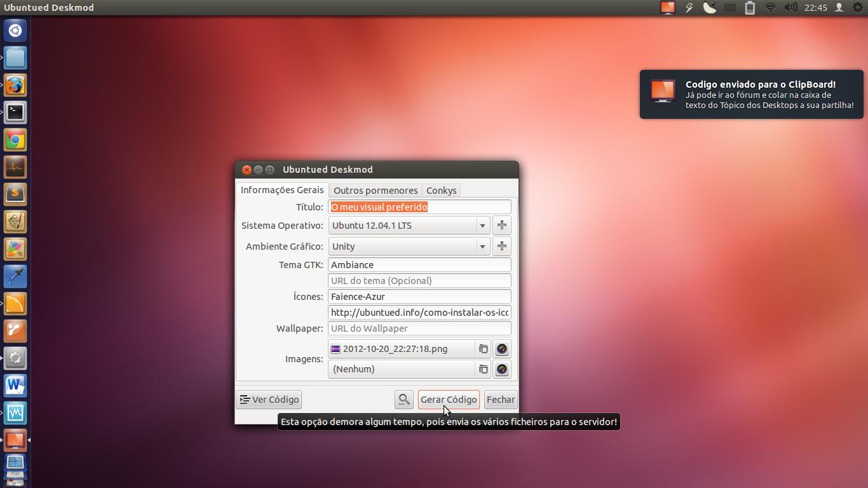Image resolution: width=868 pixels, height=488 pixels.
Task: Open the Sublime Text launcher icon
Action: pyautogui.click(x=15, y=194)
